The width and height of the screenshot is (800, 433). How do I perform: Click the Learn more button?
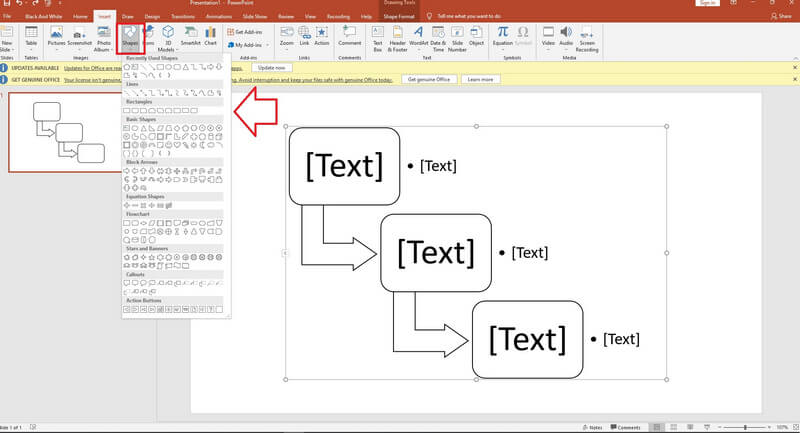click(x=480, y=80)
